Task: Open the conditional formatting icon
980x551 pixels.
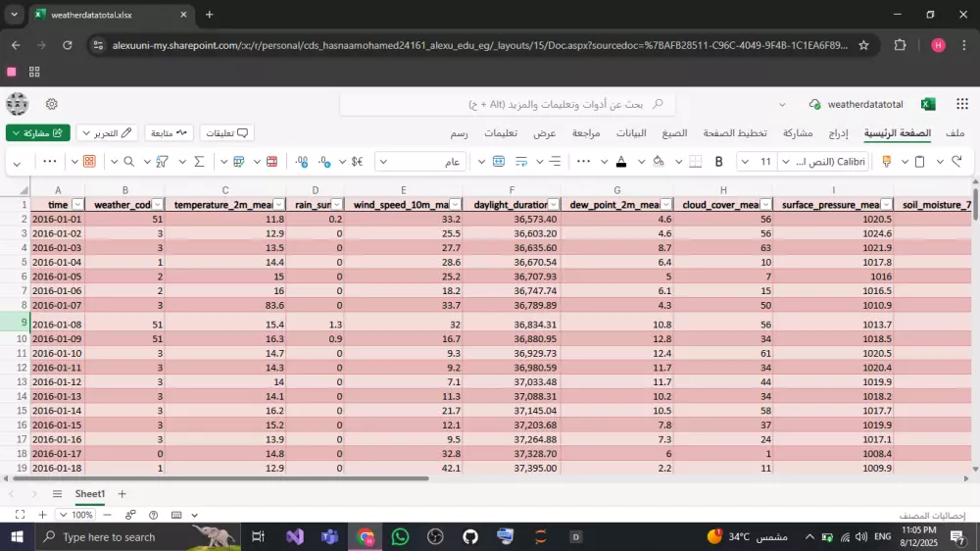Action: (271, 162)
